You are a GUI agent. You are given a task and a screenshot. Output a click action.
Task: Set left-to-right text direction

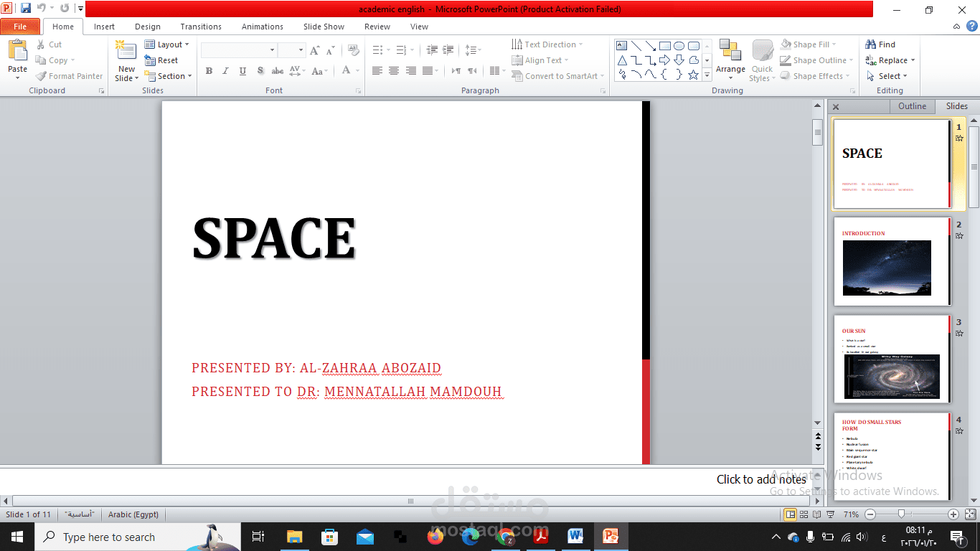pyautogui.click(x=456, y=70)
